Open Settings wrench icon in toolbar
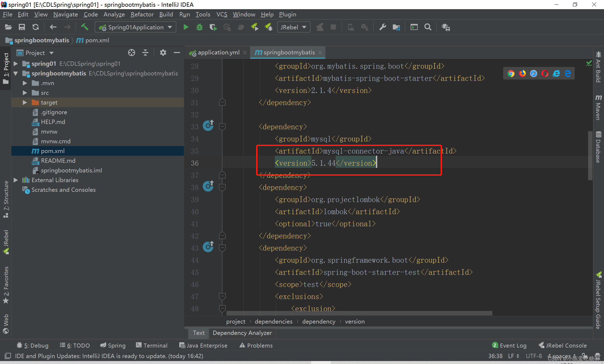 (x=382, y=27)
